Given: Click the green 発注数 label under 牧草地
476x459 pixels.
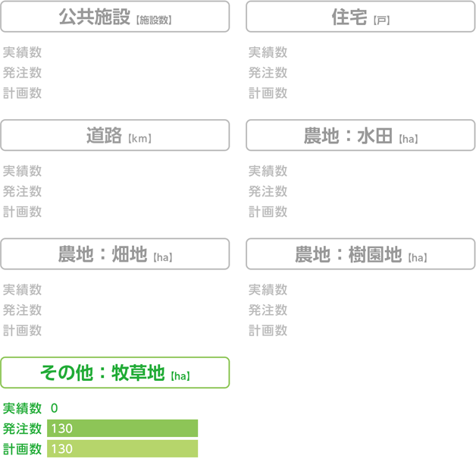Looking at the screenshot, I should (22, 429).
